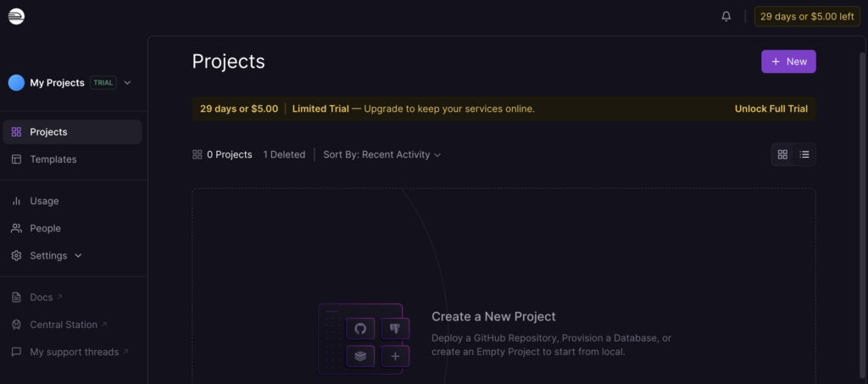868x384 pixels.
Task: Click the Railway logo icon
Action: pyautogui.click(x=16, y=16)
